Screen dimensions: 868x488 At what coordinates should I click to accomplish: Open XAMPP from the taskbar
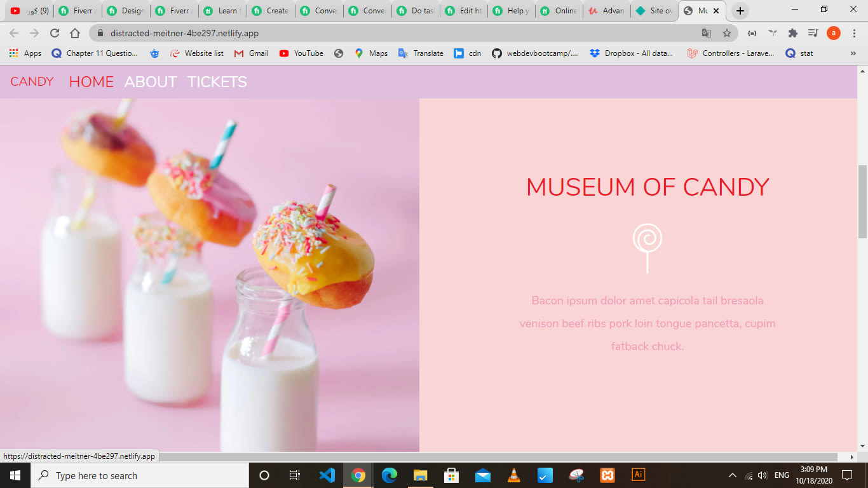point(607,475)
